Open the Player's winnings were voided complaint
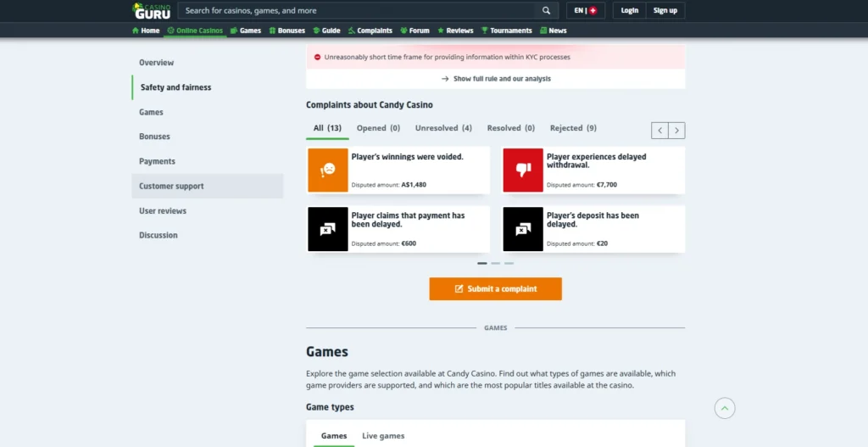868x447 pixels. pyautogui.click(x=408, y=157)
